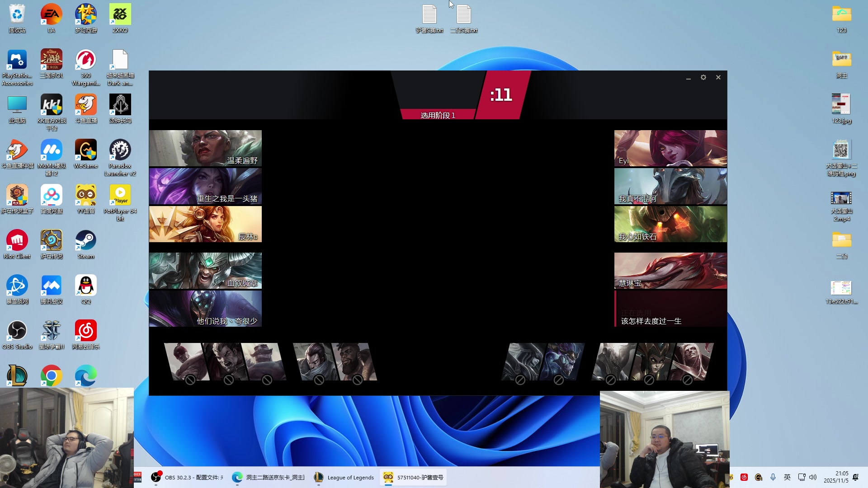868x488 pixels.
Task: Open the Riot Client desktop shortcut
Action: click(x=17, y=241)
